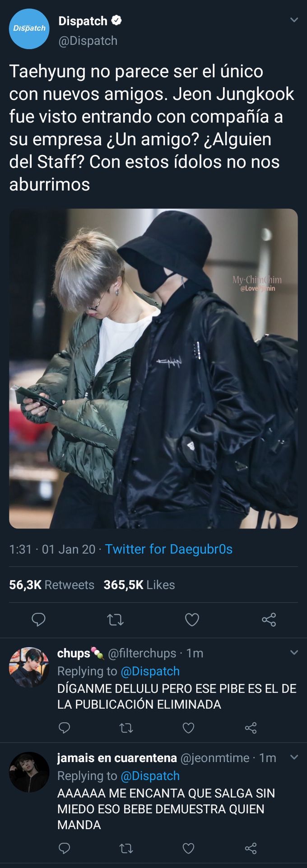Screen dimensions: 307x868
Task: Reply to chups' comment
Action: [x=65, y=728]
